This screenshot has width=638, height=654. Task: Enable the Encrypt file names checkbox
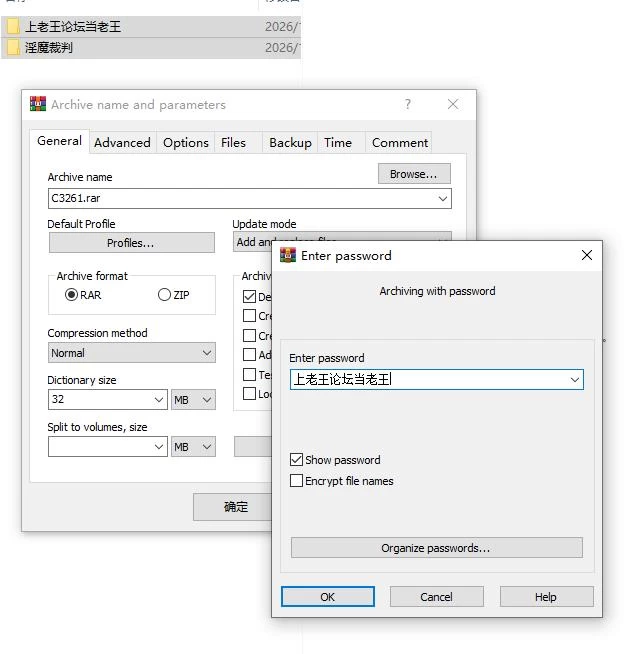[296, 480]
